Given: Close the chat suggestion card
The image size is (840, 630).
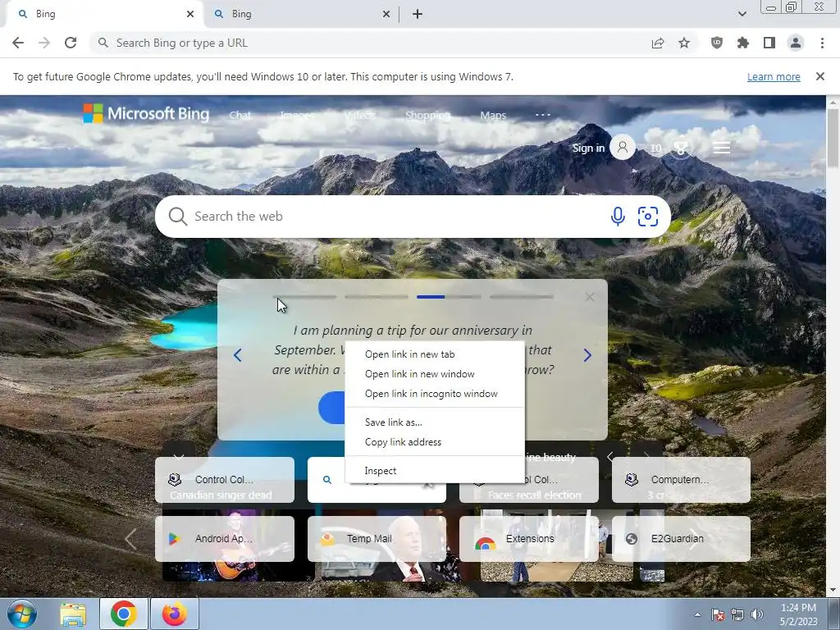Looking at the screenshot, I should (x=589, y=297).
